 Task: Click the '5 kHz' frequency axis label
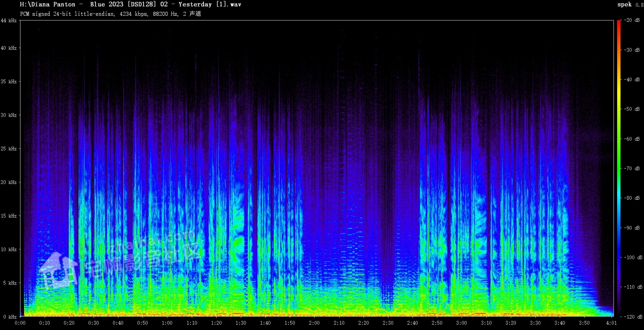coord(10,283)
